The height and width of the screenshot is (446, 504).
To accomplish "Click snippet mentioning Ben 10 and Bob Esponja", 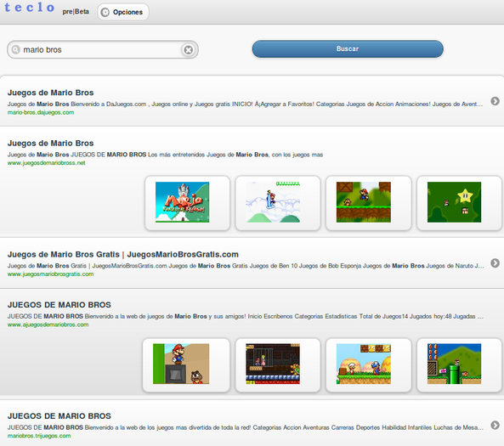I will pos(246,266).
